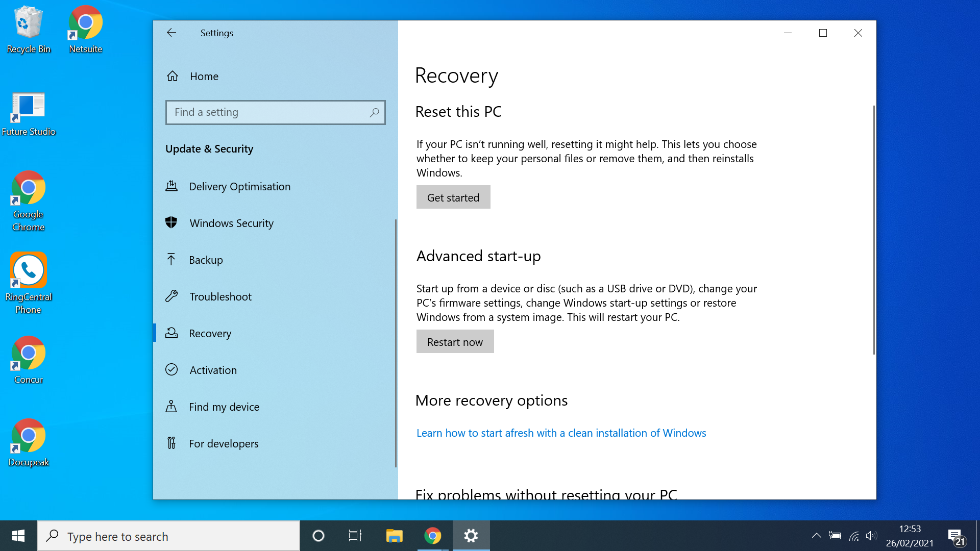
Task: Open Find my device settings
Action: 224,407
